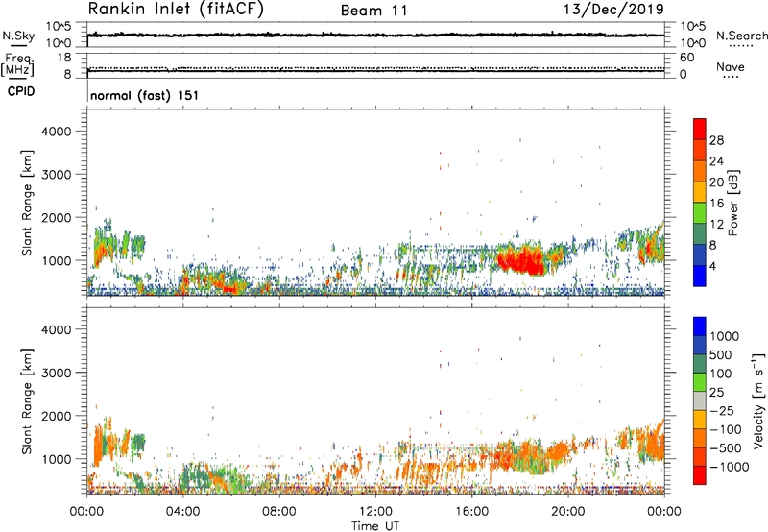Click the 'Power [dB]' colorbar label
The height and width of the screenshot is (532, 768).
point(733,203)
